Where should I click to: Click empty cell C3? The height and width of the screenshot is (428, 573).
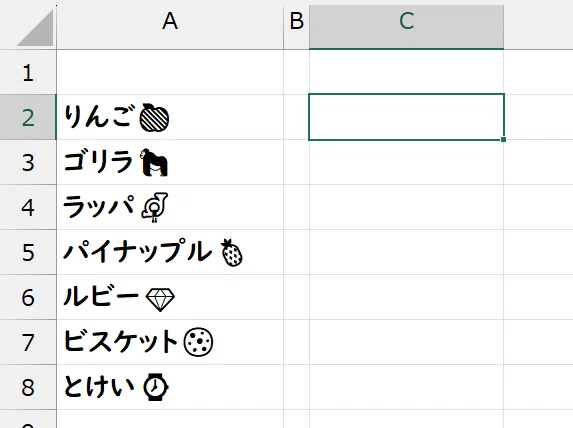406,162
